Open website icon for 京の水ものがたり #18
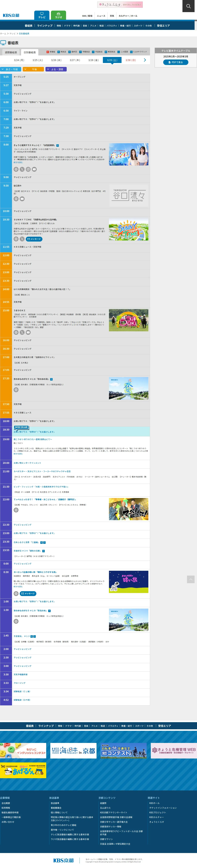The width and height of the screenshot is (197, 868). click(16, 390)
